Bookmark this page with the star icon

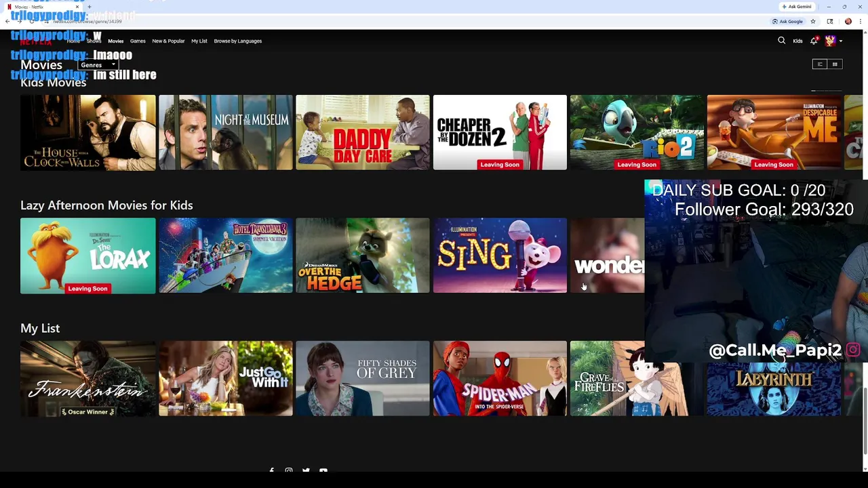point(812,22)
